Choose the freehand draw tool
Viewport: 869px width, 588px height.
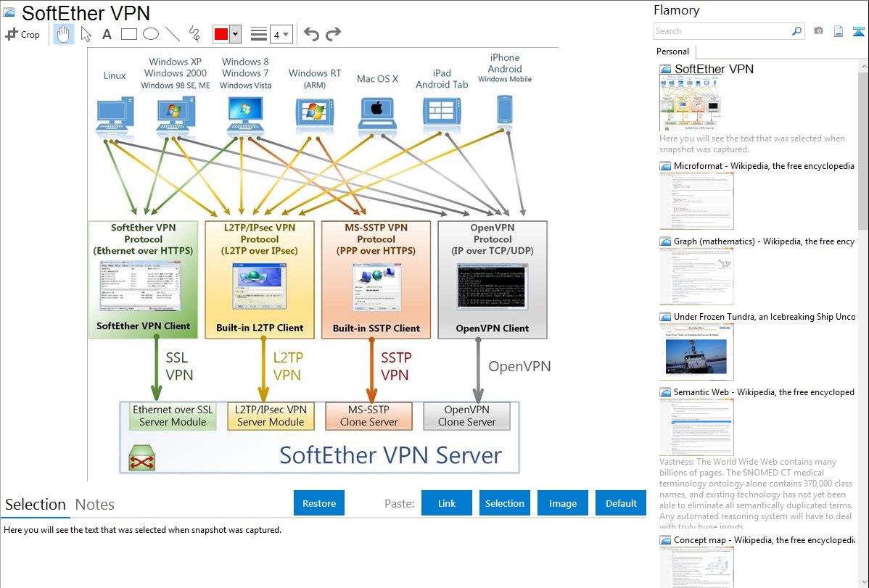[x=194, y=34]
